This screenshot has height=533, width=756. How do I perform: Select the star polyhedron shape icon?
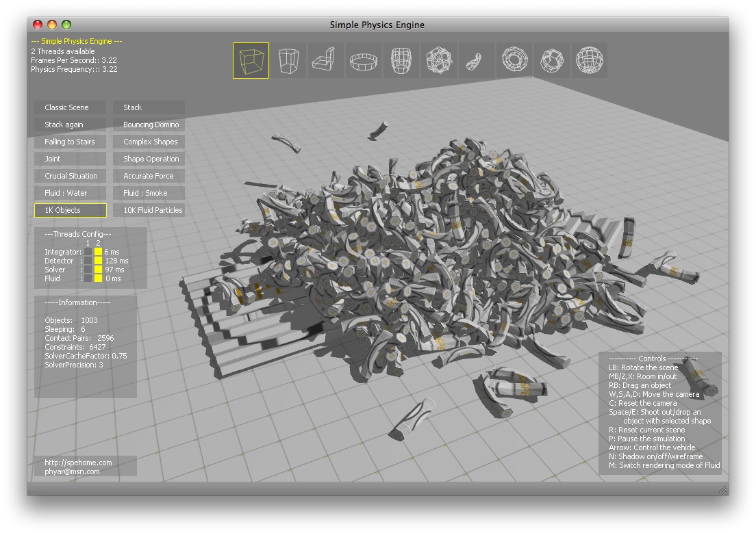pos(477,60)
